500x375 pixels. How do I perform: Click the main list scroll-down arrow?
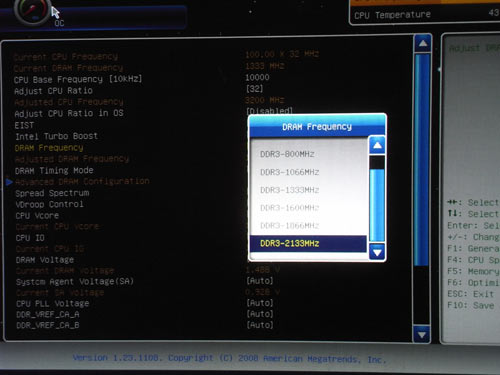coord(422,334)
